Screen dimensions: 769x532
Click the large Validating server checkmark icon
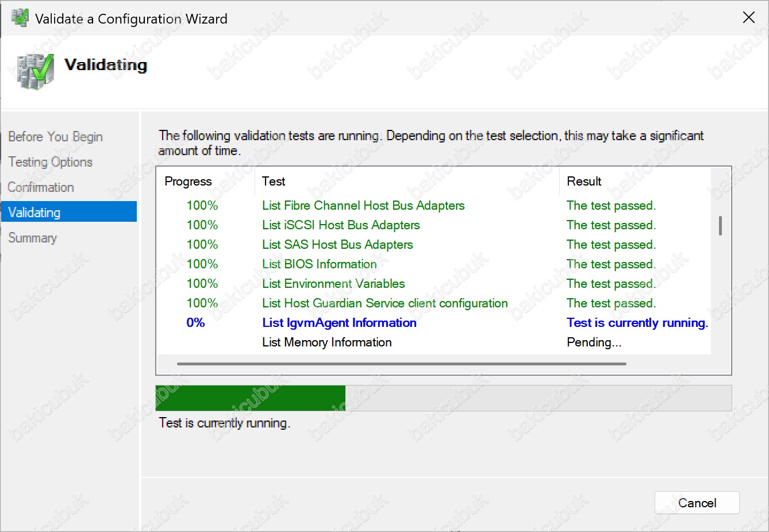[x=36, y=71]
